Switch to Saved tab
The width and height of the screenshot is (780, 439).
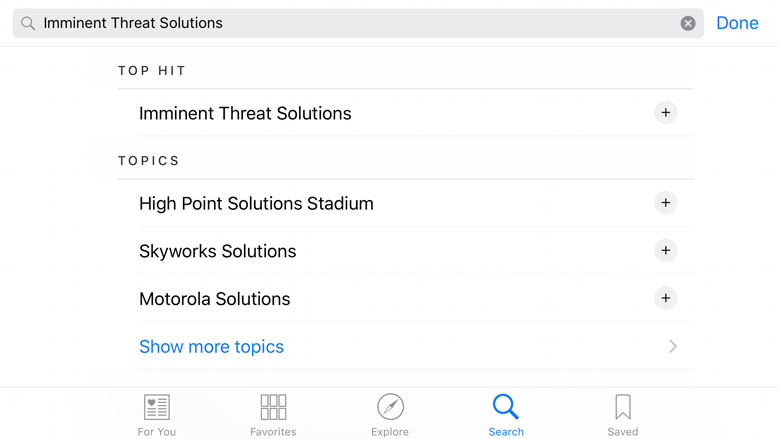point(623,415)
